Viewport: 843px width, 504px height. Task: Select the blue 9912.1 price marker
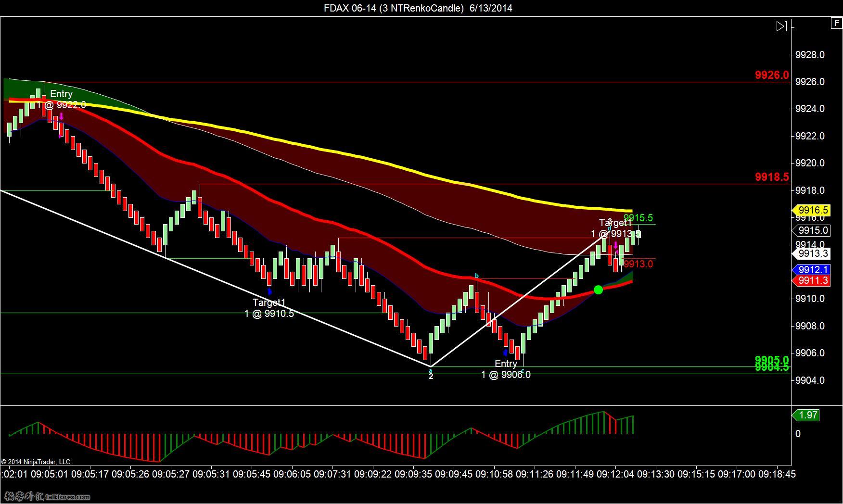click(811, 270)
